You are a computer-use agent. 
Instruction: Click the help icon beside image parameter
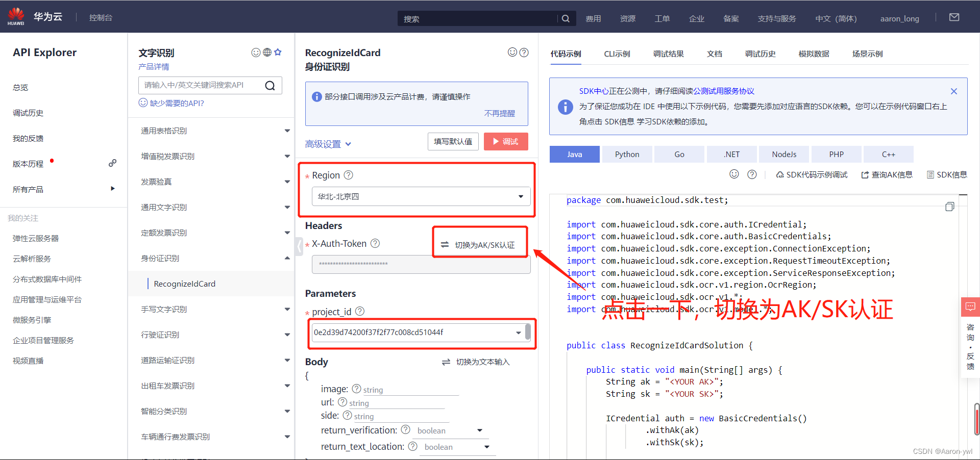click(356, 389)
